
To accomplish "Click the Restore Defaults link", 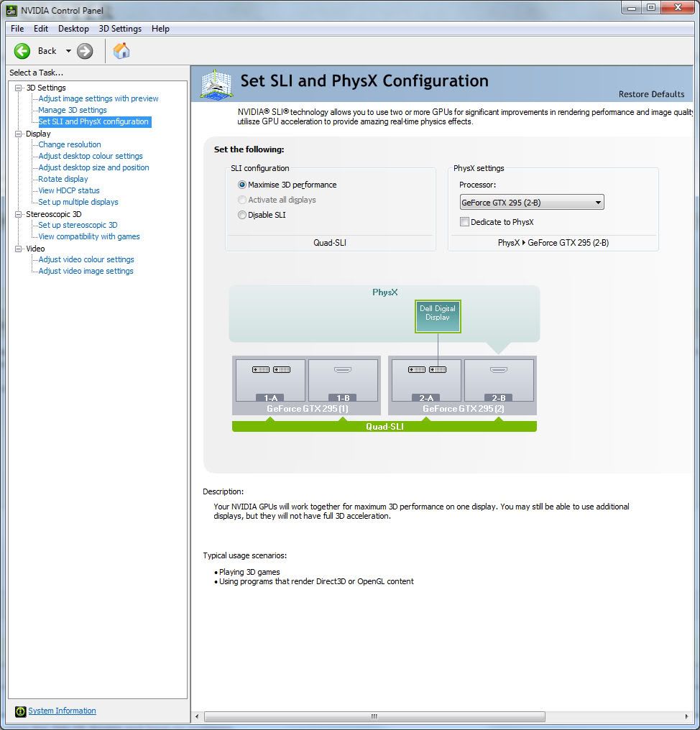I will (x=651, y=94).
